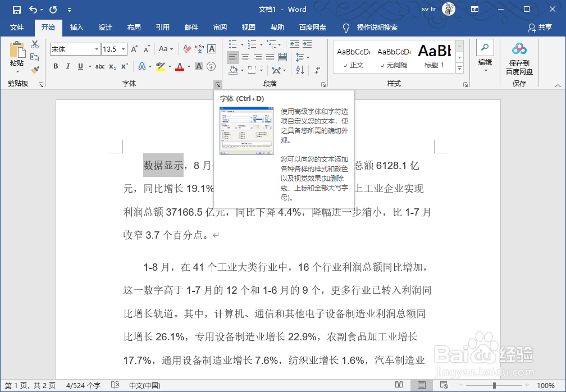Image resolution: width=566 pixels, height=392 pixels.
Task: Click the zoom out minus button
Action: point(460,385)
